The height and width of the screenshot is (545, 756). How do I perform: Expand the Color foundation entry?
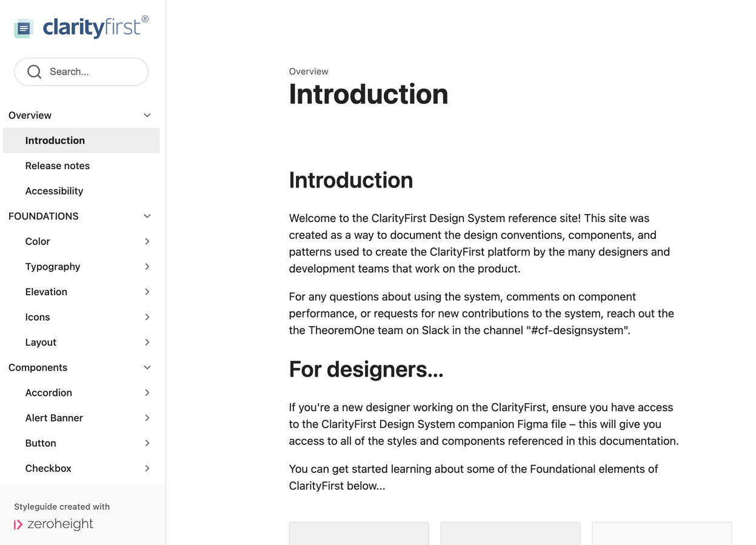147,241
